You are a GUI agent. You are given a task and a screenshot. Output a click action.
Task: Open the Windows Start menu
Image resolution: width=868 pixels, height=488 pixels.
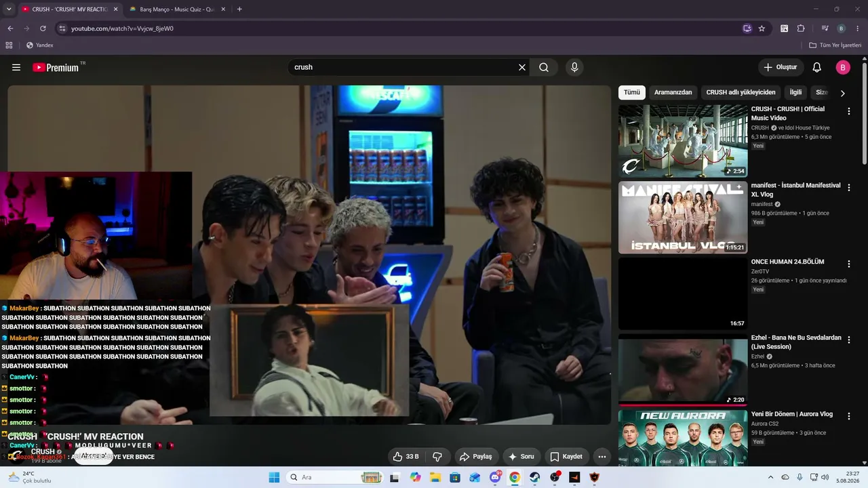(x=274, y=477)
